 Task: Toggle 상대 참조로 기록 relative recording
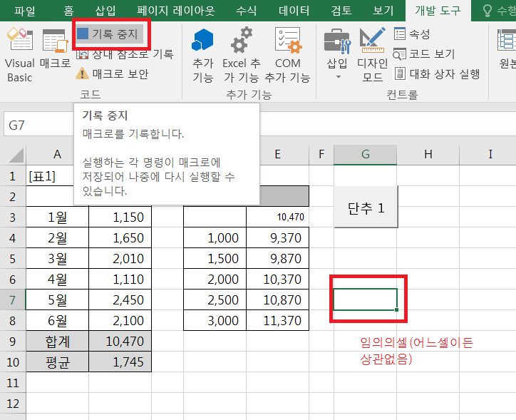pos(125,53)
